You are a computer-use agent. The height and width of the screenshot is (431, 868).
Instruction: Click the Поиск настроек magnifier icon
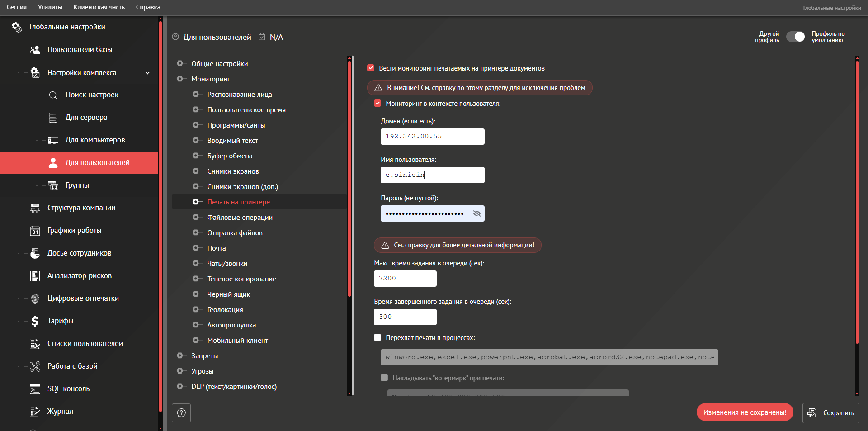[x=53, y=95]
